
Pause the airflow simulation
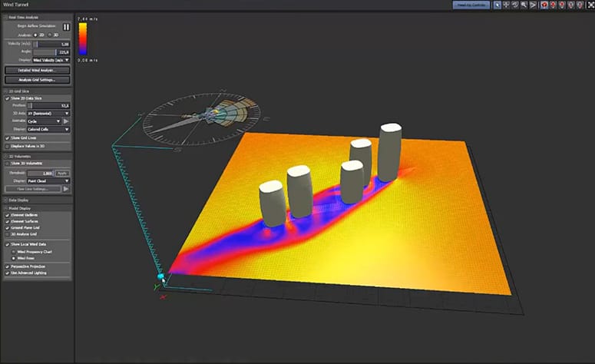66,26
